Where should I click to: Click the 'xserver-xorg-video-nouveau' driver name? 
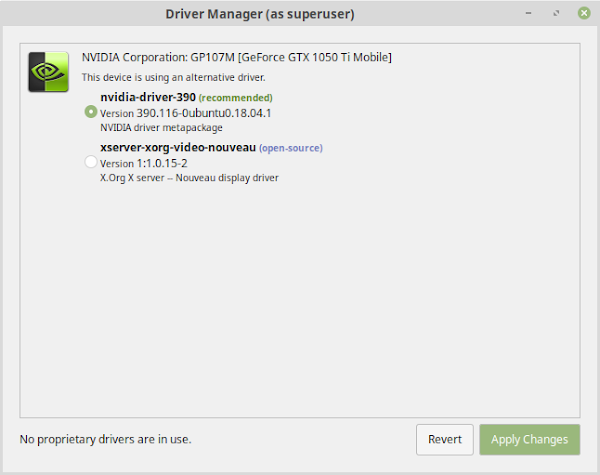click(x=178, y=147)
